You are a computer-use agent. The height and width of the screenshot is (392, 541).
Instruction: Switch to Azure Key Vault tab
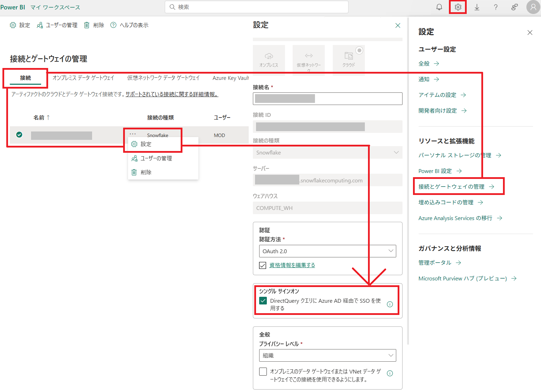[231, 78]
